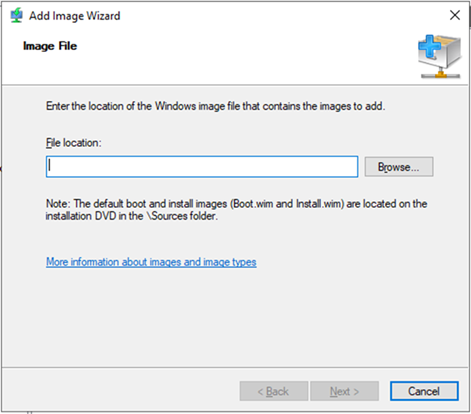Click the Image File heading
The height and width of the screenshot is (414, 471).
(50, 46)
